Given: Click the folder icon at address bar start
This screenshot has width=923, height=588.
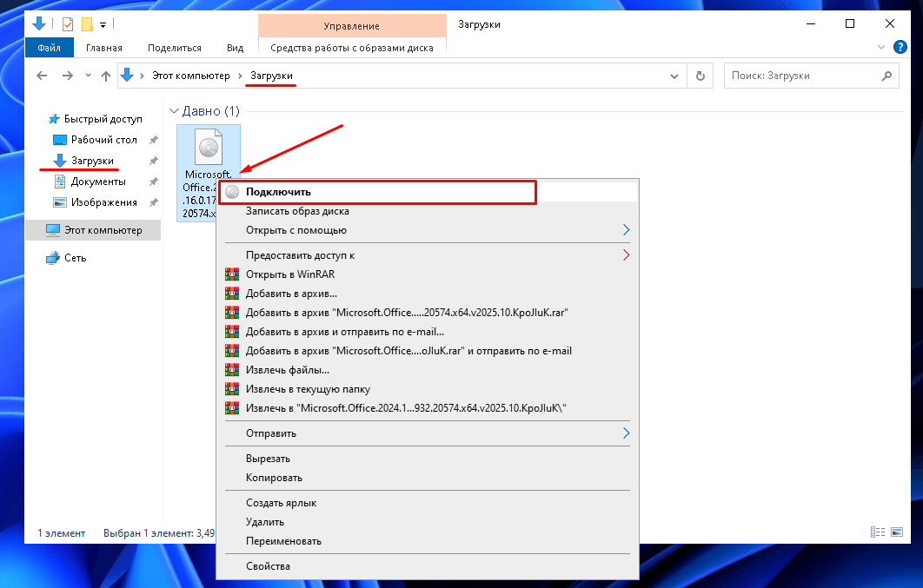Looking at the screenshot, I should pos(127,76).
